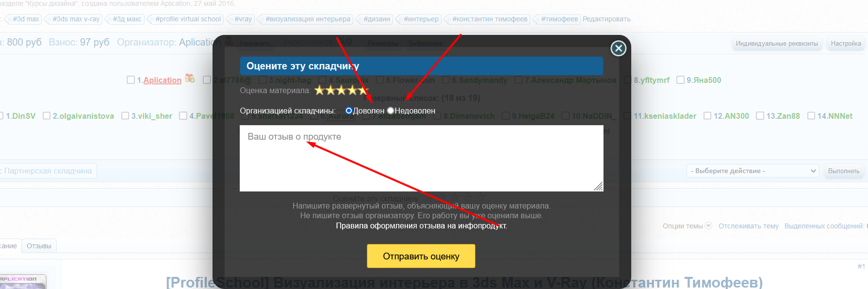868x289 pixels.
Task: Click the Ваш отзыв о продукте text field
Action: tap(421, 158)
